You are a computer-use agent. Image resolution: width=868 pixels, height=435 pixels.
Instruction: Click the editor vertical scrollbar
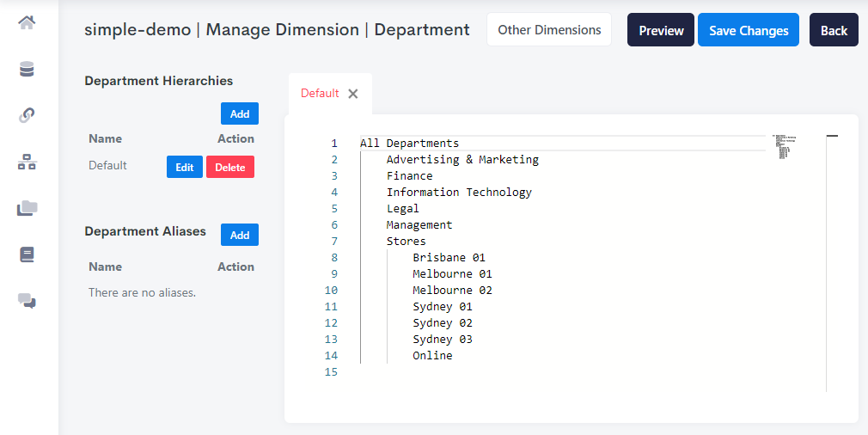pos(831,263)
